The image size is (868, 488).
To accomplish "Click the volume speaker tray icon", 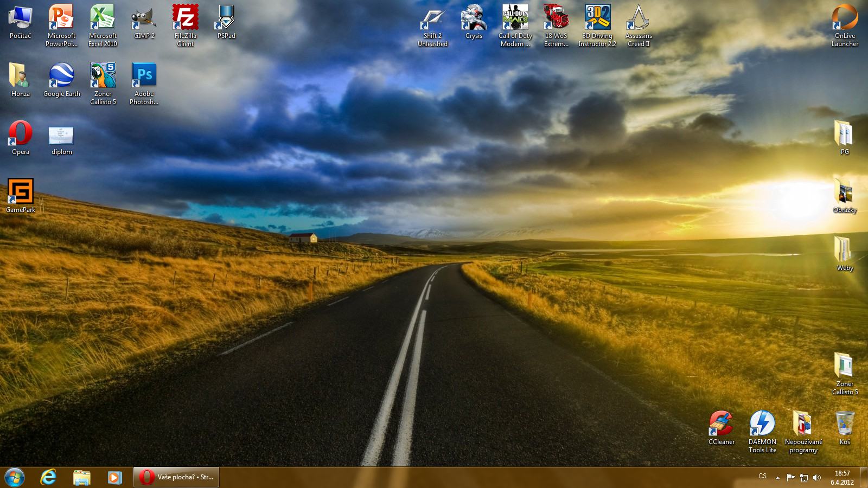I will (817, 478).
